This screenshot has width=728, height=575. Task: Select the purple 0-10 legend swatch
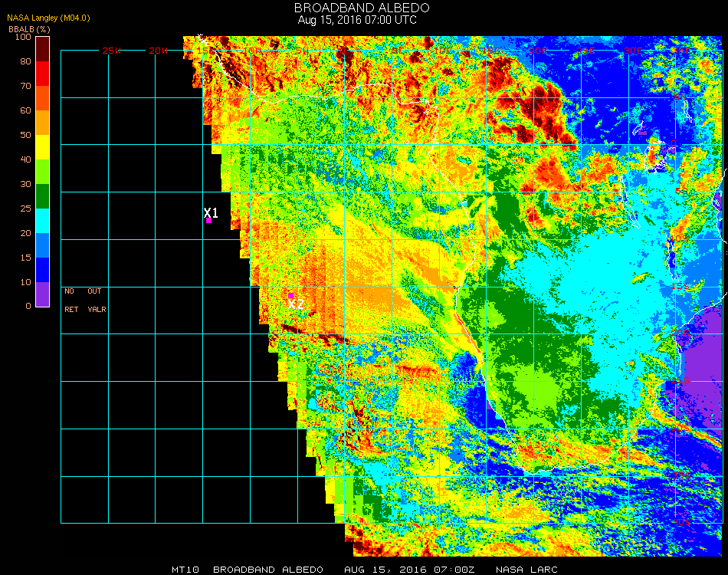point(42,294)
